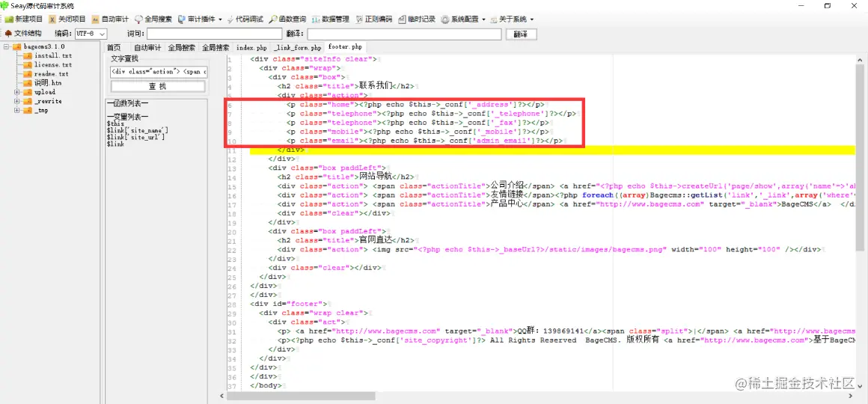Screen dimensions: 868x404
Task: Switch to the 自动审计 tab
Action: tap(148, 48)
